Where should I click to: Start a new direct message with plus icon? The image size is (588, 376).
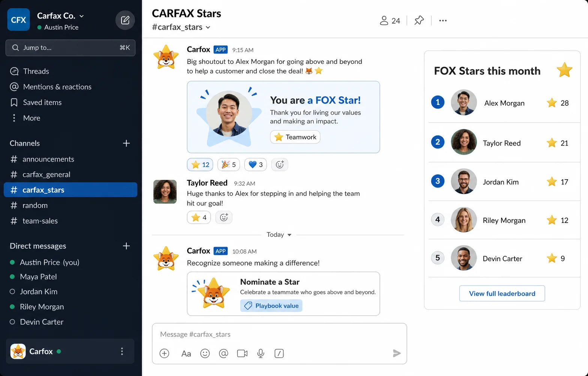coord(126,246)
